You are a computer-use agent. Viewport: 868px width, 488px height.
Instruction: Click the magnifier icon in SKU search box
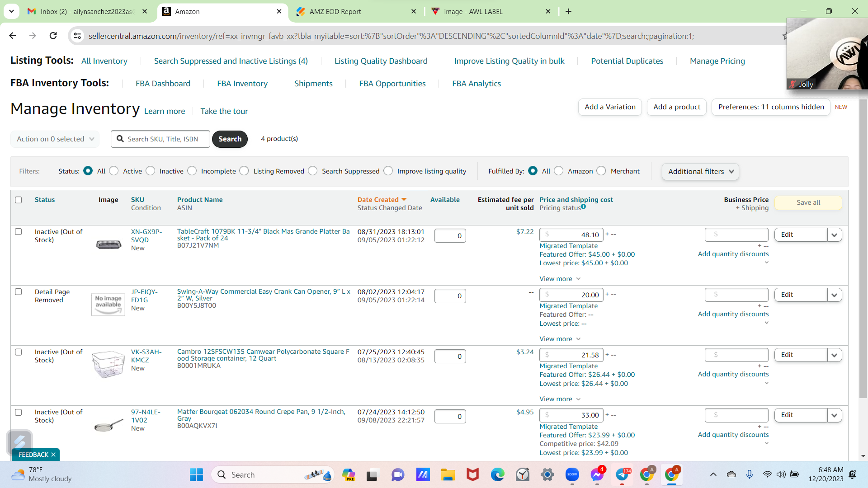pyautogui.click(x=120, y=139)
